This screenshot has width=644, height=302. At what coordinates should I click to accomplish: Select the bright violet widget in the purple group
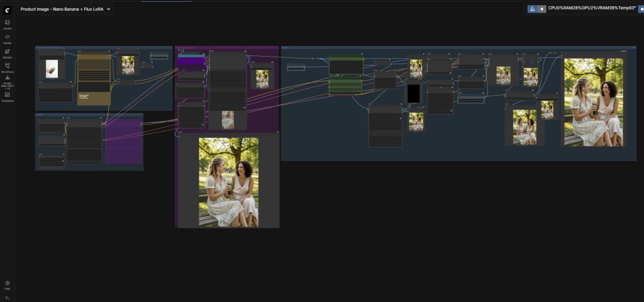[x=191, y=61]
